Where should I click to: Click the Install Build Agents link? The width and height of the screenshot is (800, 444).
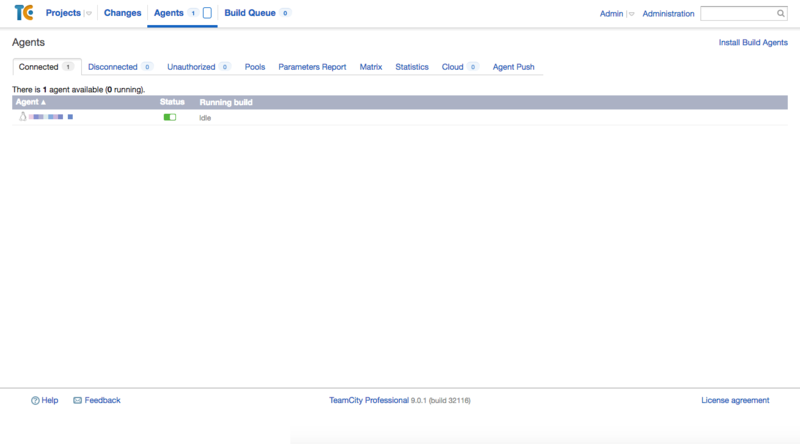tap(753, 42)
